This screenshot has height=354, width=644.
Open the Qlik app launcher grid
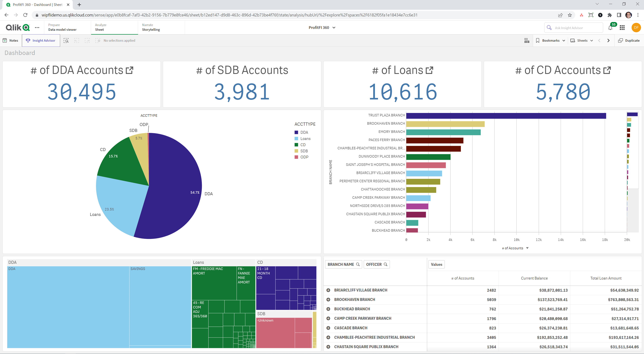(622, 28)
